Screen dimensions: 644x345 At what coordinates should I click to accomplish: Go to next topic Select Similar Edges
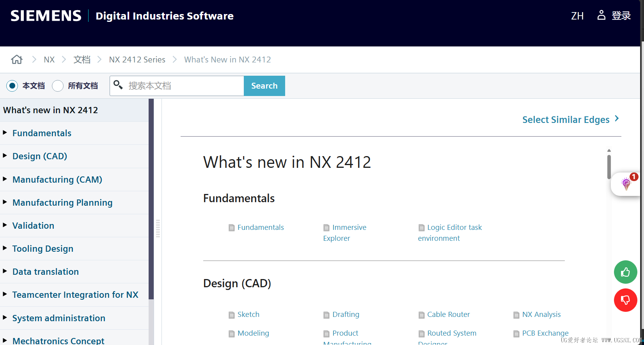(571, 119)
